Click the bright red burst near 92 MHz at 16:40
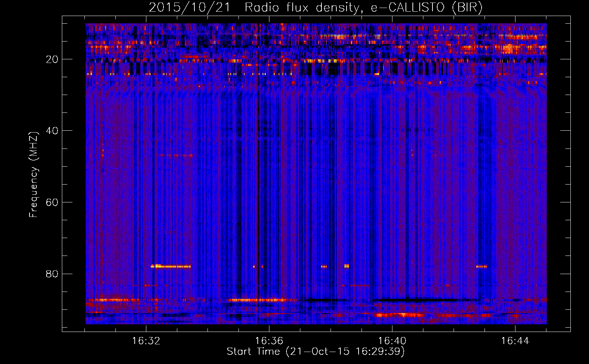Viewport: 589px width, 364px height. point(400,314)
